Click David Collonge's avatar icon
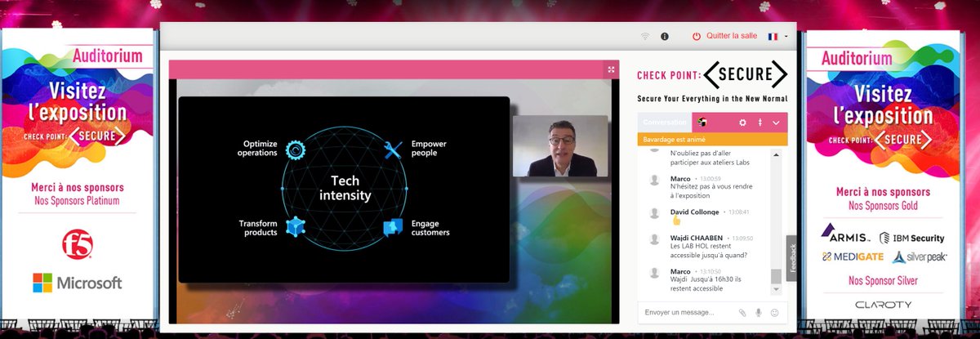Viewport: 980px width, 339px height. click(x=653, y=213)
